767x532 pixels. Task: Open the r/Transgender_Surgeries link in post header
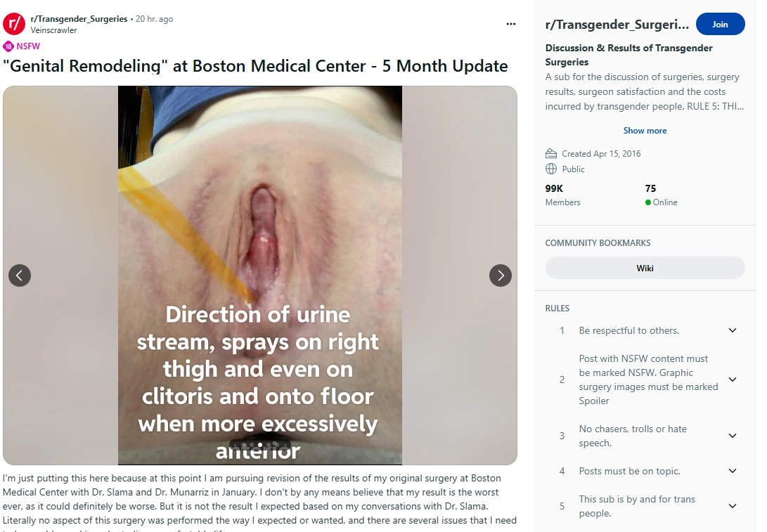click(x=79, y=19)
